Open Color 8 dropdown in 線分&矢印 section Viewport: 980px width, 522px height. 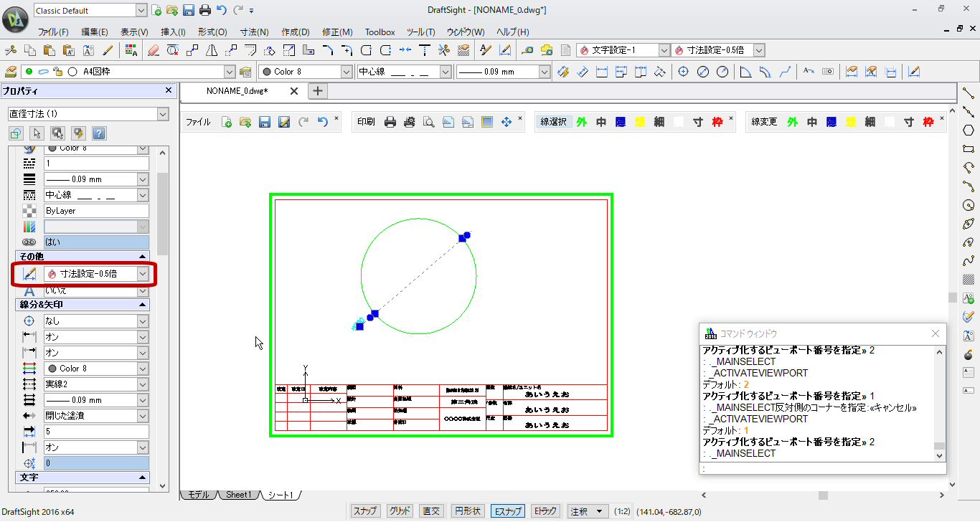tap(143, 369)
